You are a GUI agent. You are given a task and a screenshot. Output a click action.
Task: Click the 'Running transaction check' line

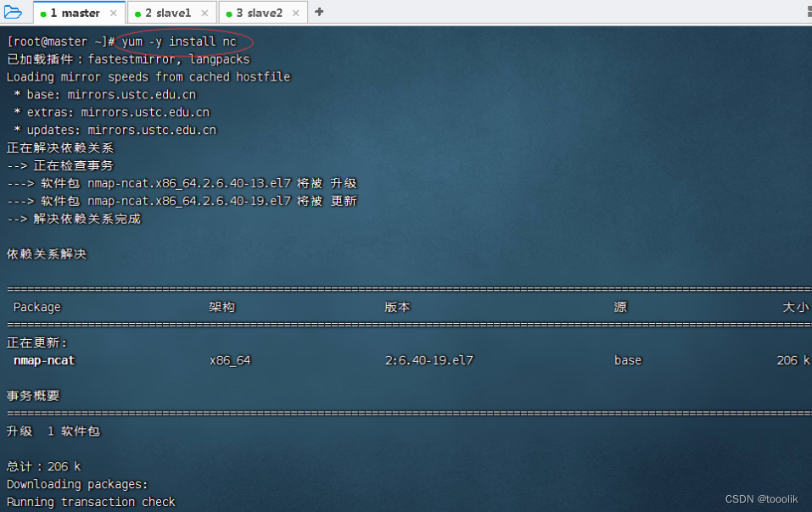click(91, 502)
